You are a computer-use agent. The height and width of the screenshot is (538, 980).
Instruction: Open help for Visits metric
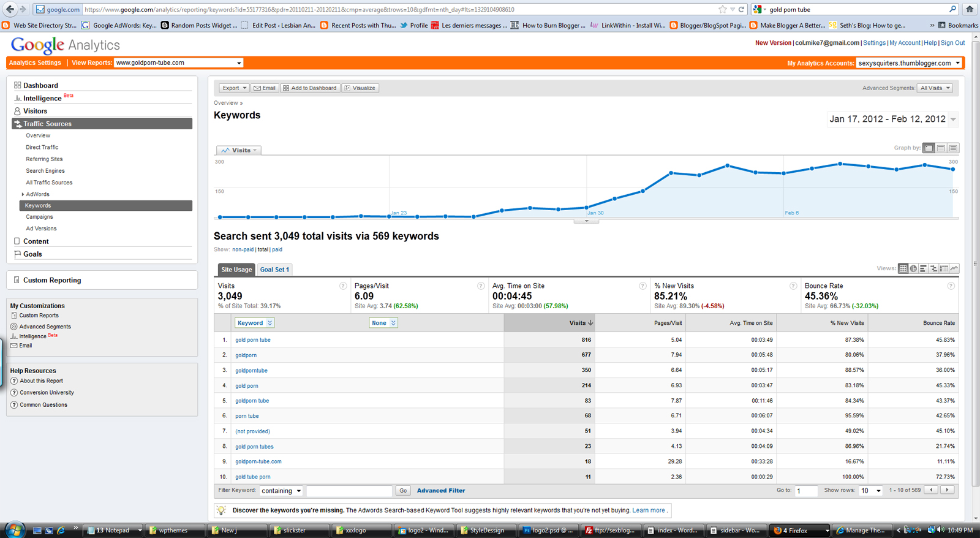click(343, 286)
